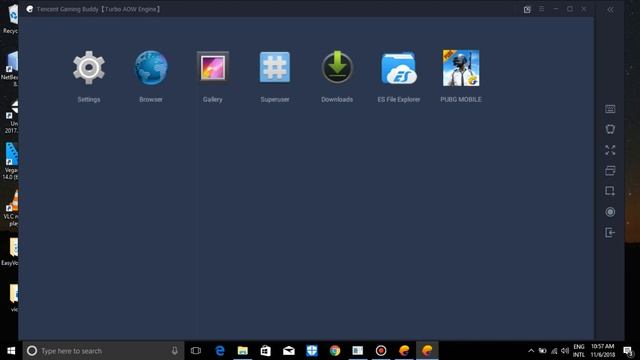Open Task View from taskbar
640x360 pixels.
(x=196, y=351)
